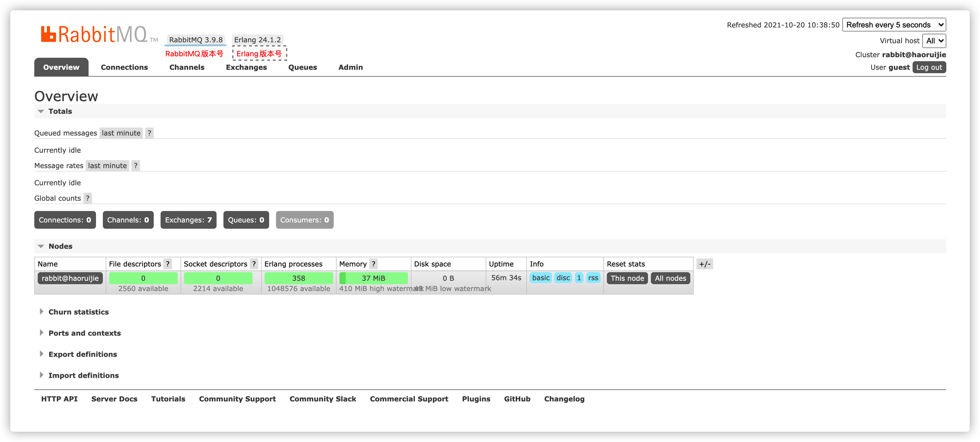This screenshot has height=442, width=980.
Task: Open node rabbit@haoruijie details
Action: (x=70, y=278)
